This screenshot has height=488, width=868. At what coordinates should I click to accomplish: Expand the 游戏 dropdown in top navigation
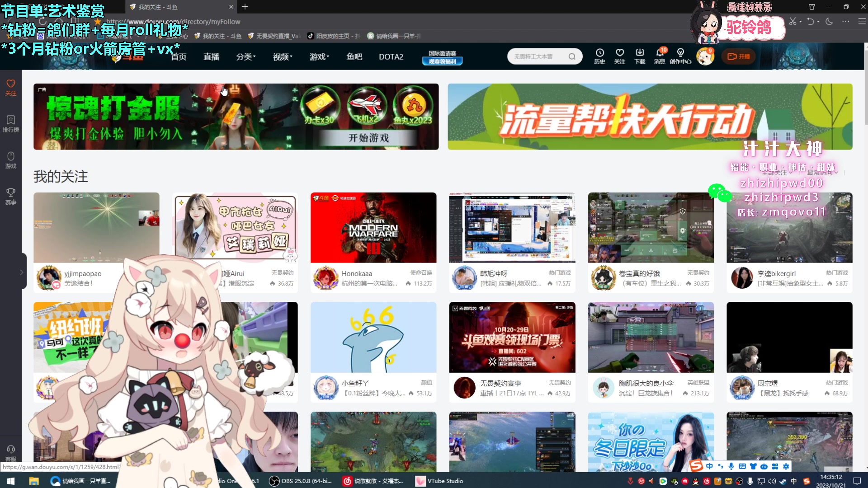coord(319,56)
